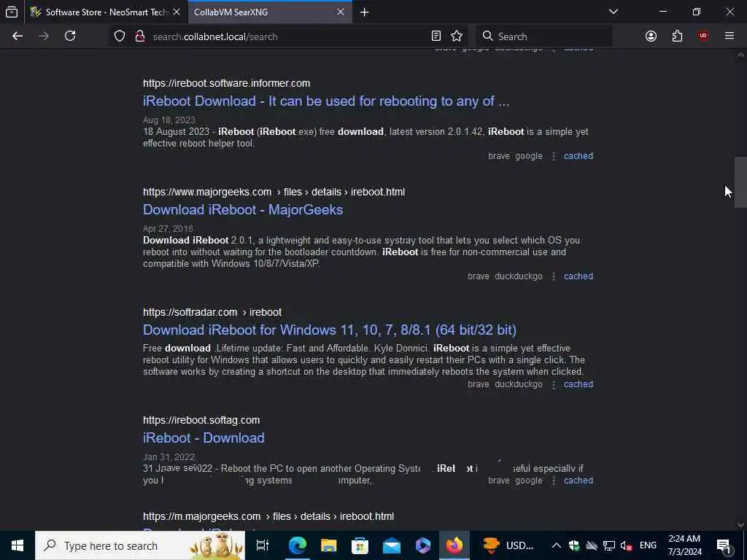Show site security lock information
This screenshot has height=560, width=747.
[140, 36]
